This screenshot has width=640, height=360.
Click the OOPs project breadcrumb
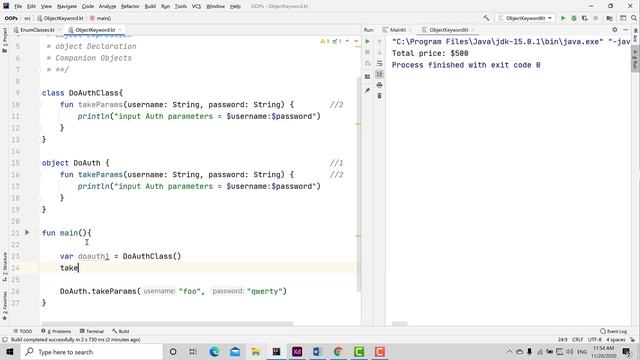click(x=11, y=18)
